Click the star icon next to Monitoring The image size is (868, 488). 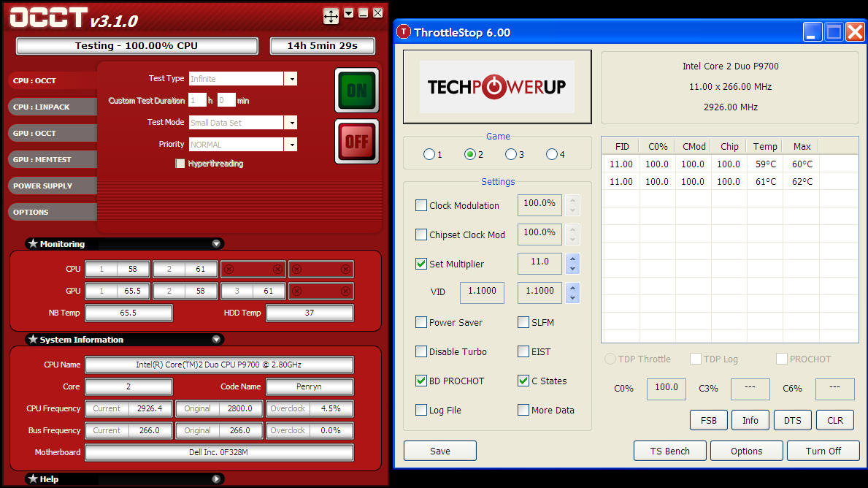(x=32, y=244)
